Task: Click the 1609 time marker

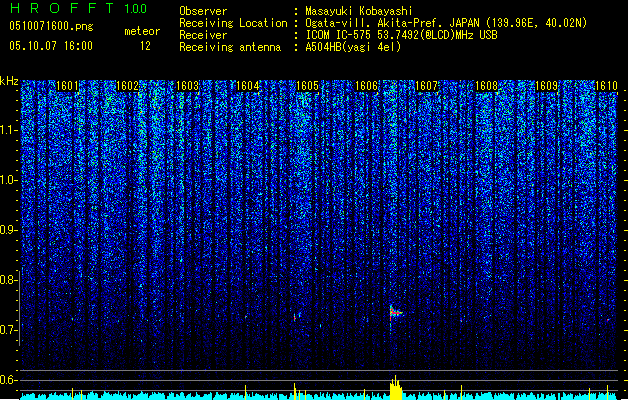Action: coord(547,86)
